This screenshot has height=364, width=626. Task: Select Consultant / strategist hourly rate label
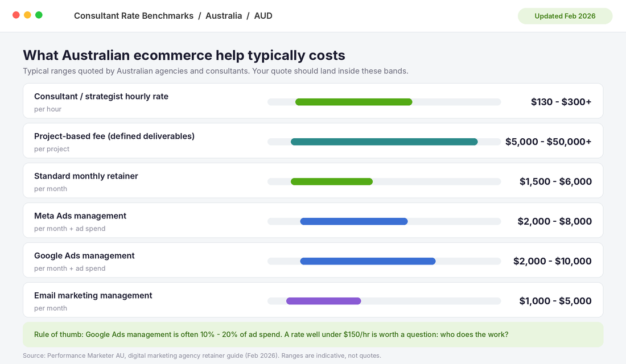101,97
